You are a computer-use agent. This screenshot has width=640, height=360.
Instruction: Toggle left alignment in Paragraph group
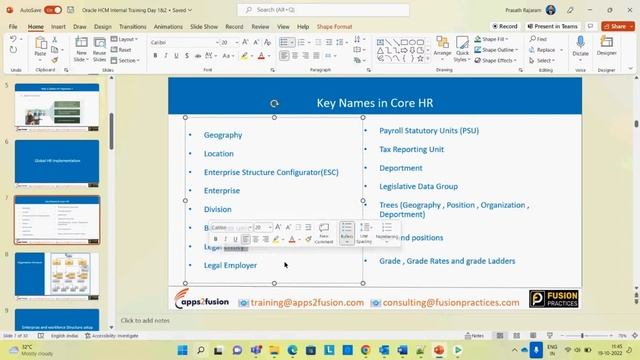point(284,56)
